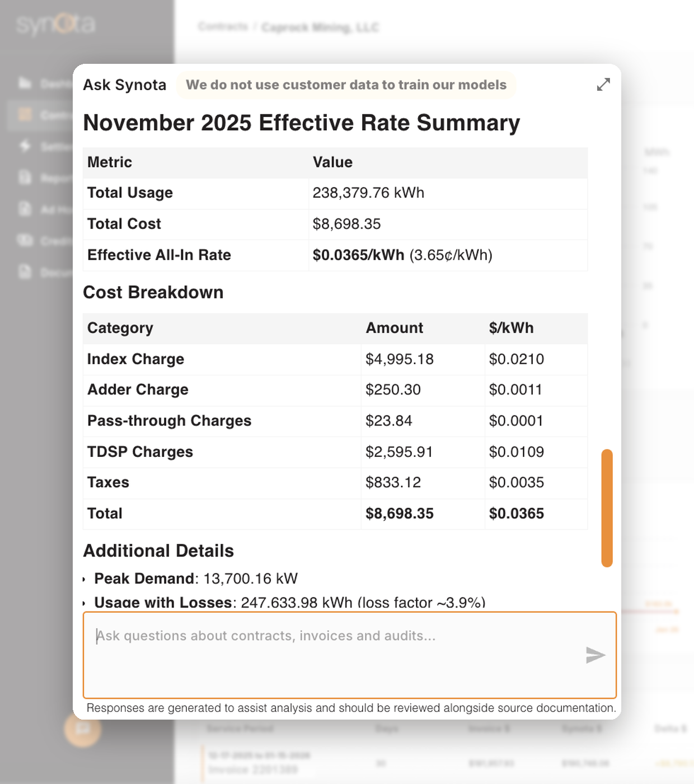This screenshot has width=694, height=784.
Task: Click the customer data privacy notice badge
Action: [346, 85]
